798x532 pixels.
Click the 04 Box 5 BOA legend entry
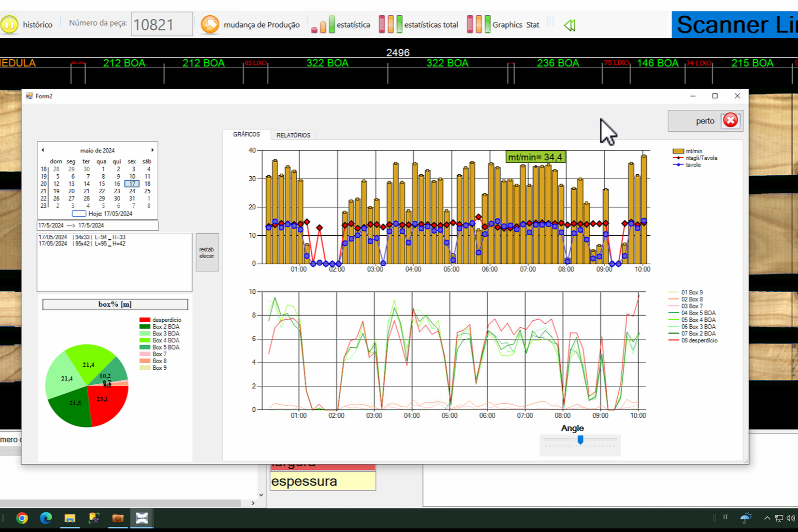pos(692,313)
